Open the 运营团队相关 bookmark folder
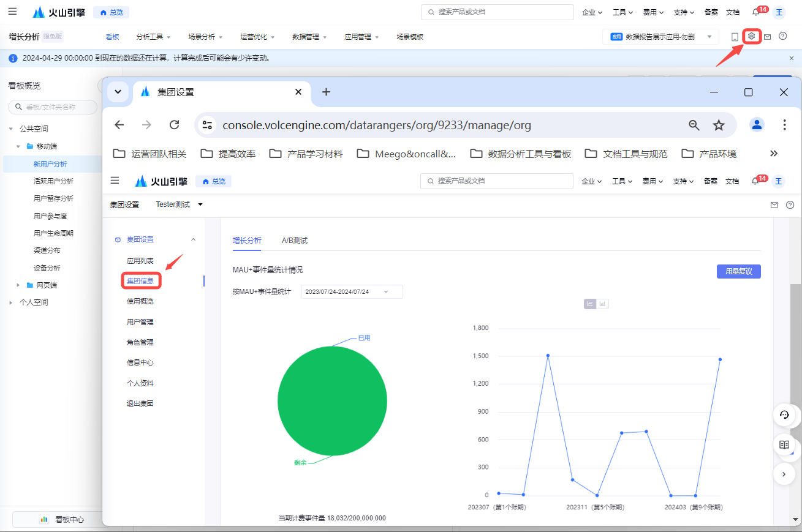The width and height of the screenshot is (802, 532). pos(150,154)
